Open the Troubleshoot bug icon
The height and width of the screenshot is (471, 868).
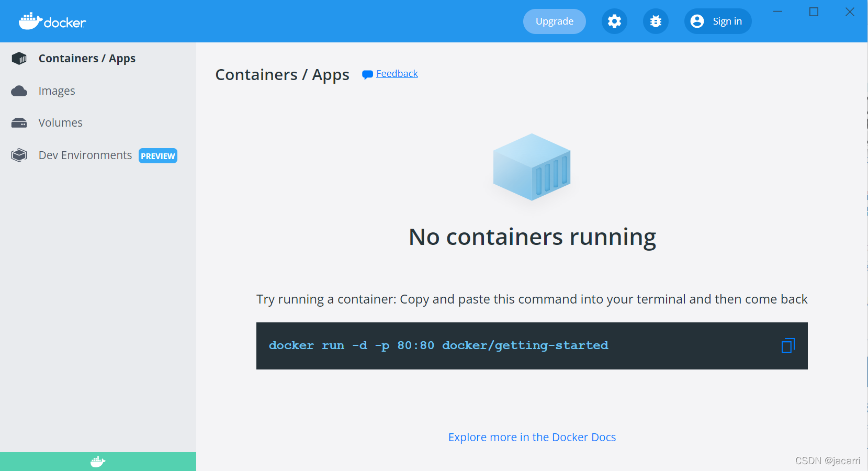656,21
